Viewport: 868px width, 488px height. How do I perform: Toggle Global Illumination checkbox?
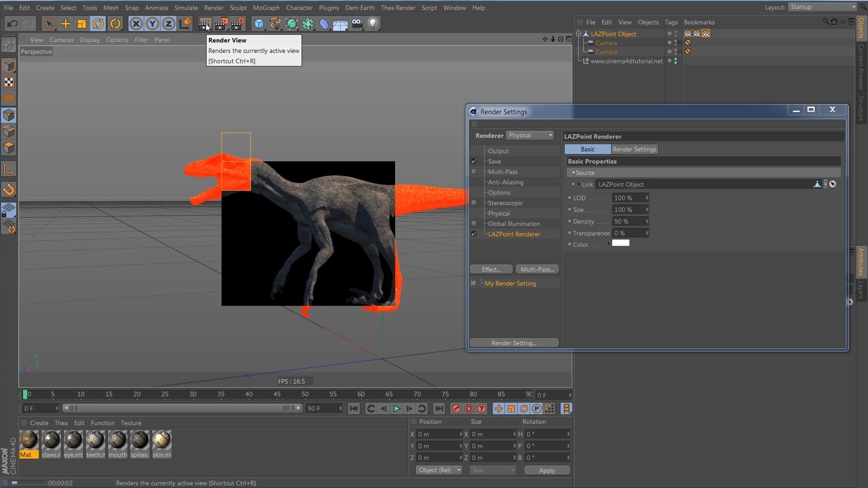(x=474, y=223)
